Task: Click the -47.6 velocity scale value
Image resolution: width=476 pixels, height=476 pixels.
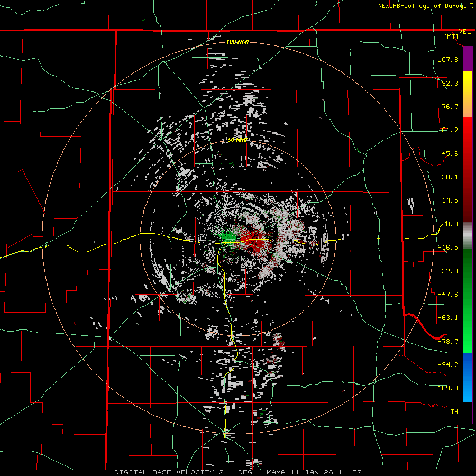Action: pos(448,295)
